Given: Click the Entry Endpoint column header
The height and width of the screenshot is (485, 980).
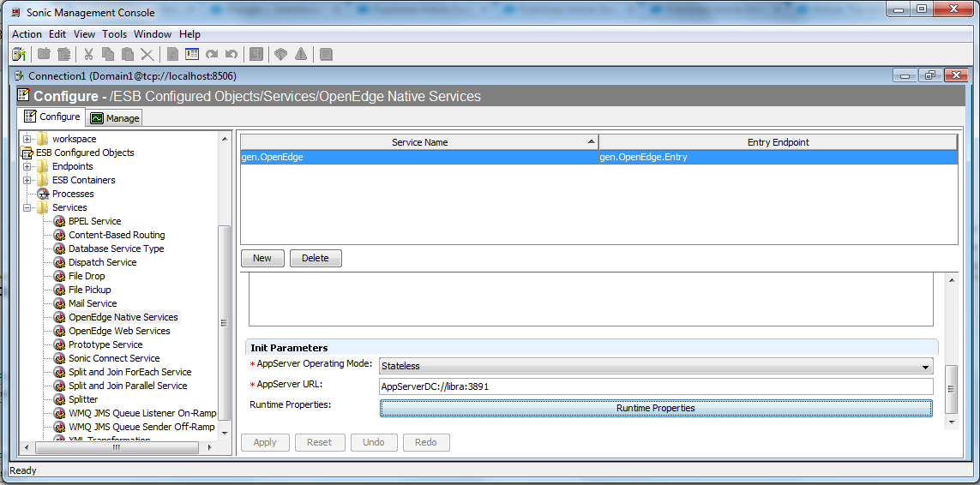Looking at the screenshot, I should (x=779, y=142).
